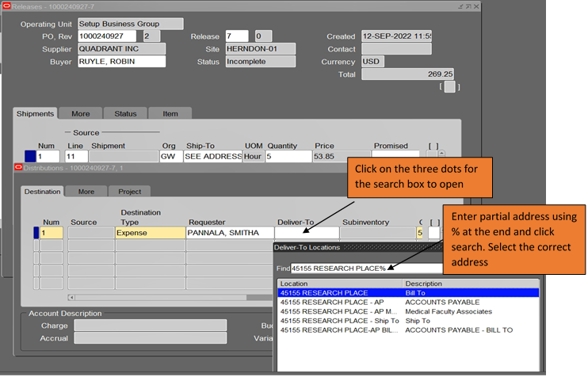
Task: Switch to the Status tab
Action: click(x=125, y=113)
